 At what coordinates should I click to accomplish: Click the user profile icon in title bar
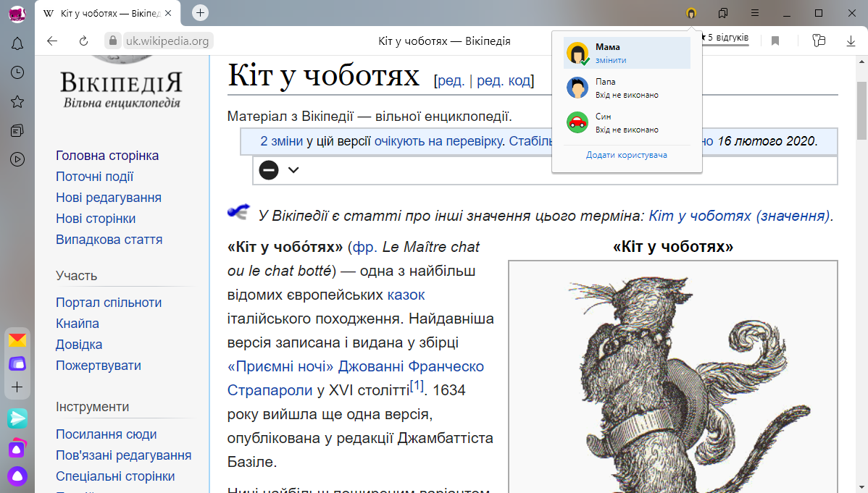tap(691, 13)
